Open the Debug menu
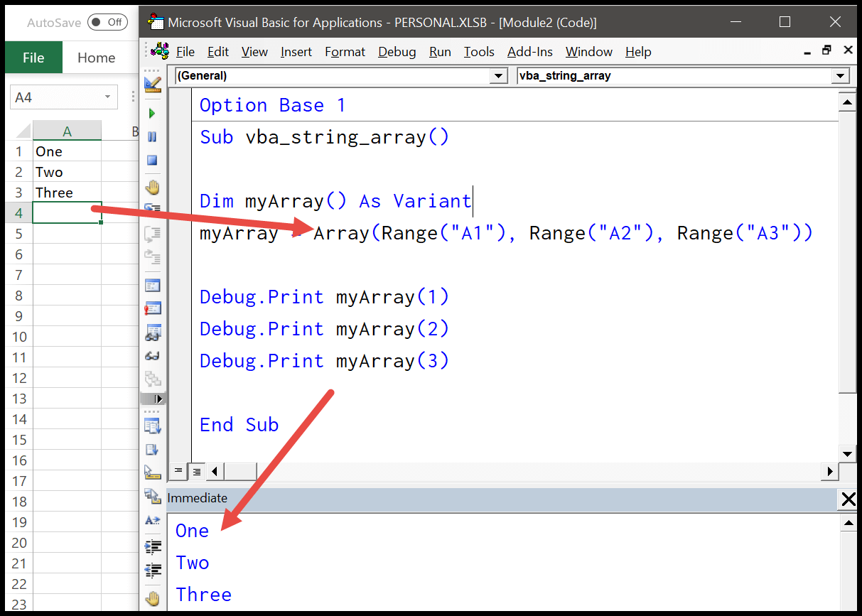Screen dimensions: 862x616 397,52
